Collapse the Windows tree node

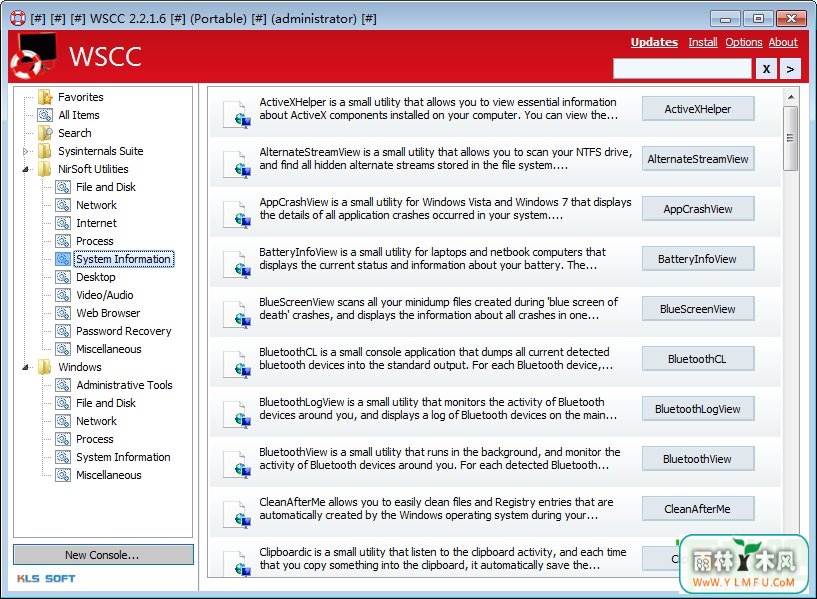point(26,367)
